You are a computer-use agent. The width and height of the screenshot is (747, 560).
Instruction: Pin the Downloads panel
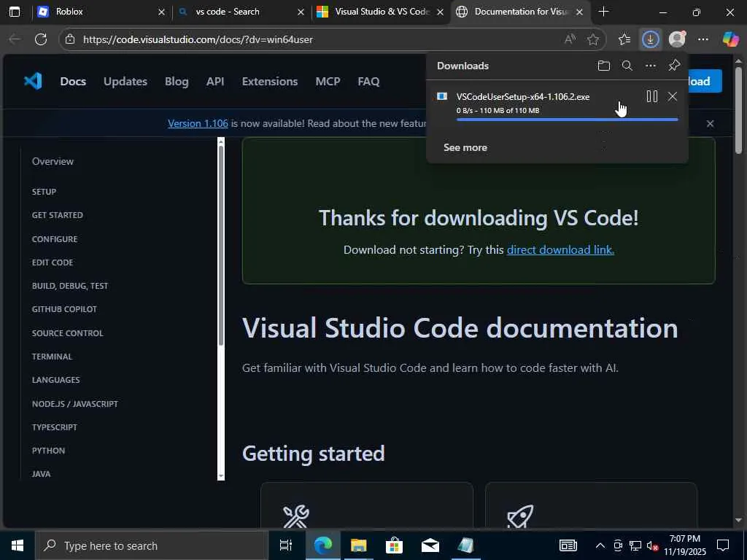tap(674, 65)
